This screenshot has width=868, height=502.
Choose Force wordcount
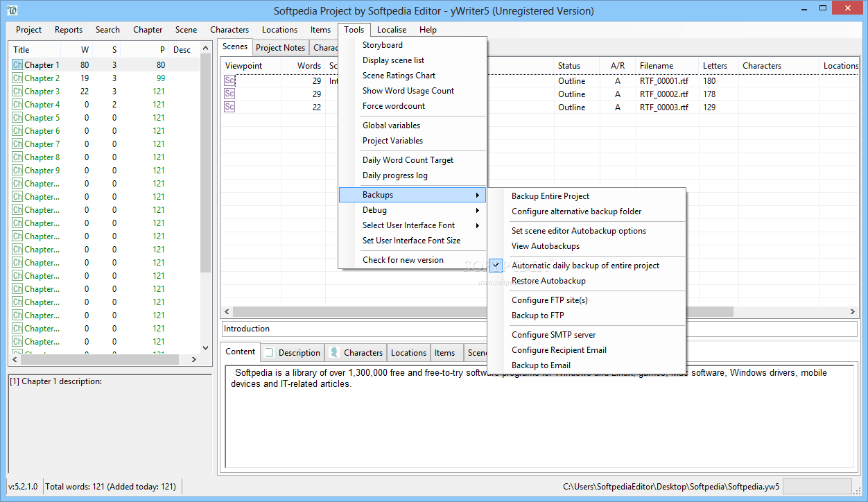[413, 106]
